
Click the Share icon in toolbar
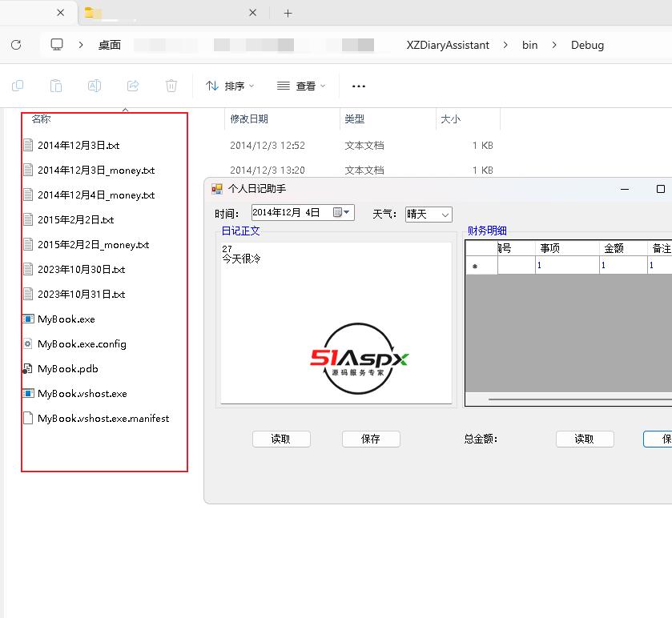(x=133, y=86)
